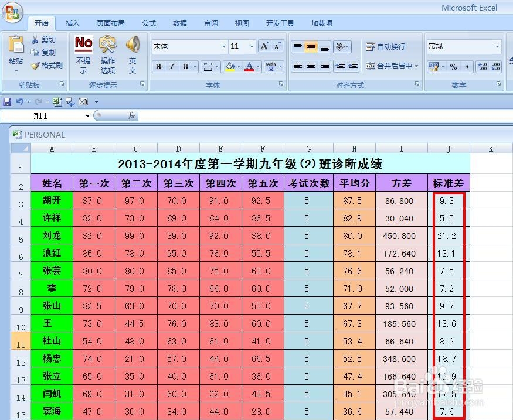Select the Bold formatting icon
The width and height of the screenshot is (513, 420).
click(x=158, y=66)
